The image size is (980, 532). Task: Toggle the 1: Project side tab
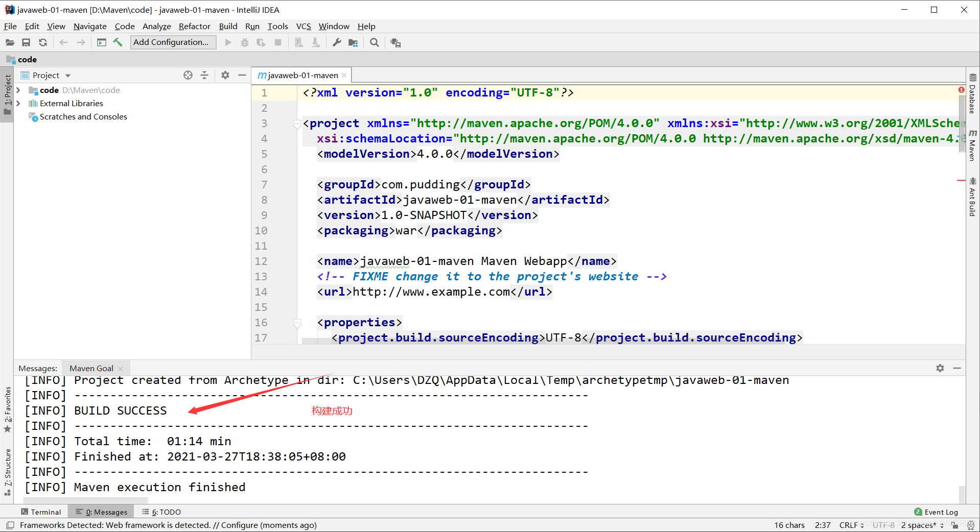click(7, 94)
